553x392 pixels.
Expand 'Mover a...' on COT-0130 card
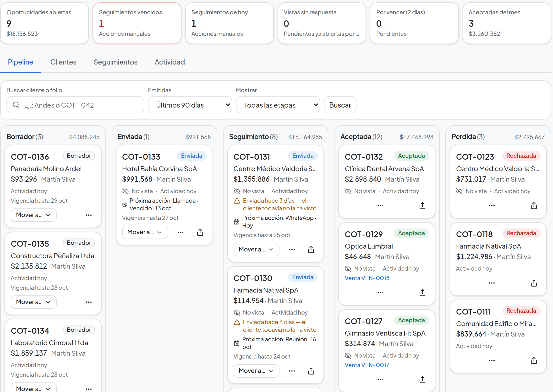(x=256, y=371)
